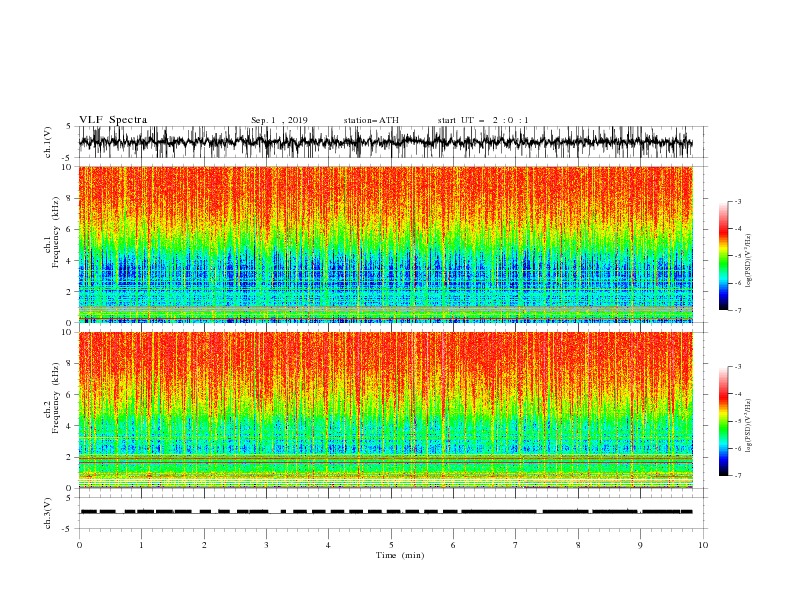Click tick label "10" on the time axis
The image size is (792, 612).
tap(703, 545)
